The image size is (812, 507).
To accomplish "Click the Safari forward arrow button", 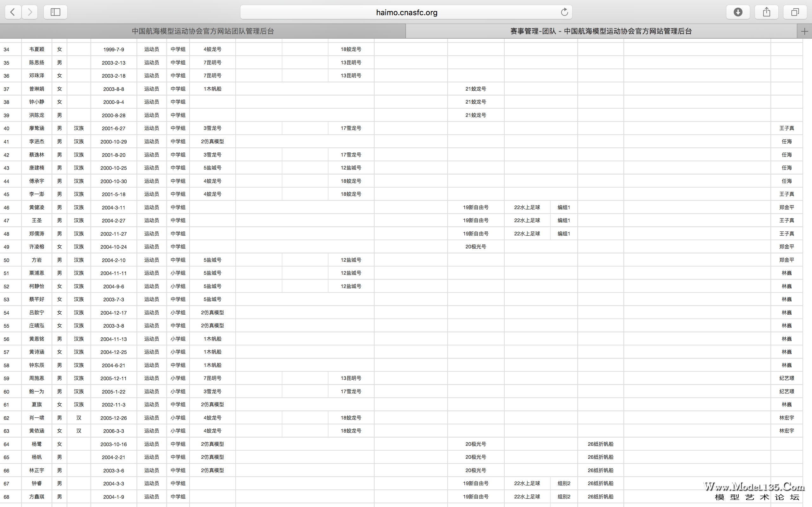I will tap(30, 12).
